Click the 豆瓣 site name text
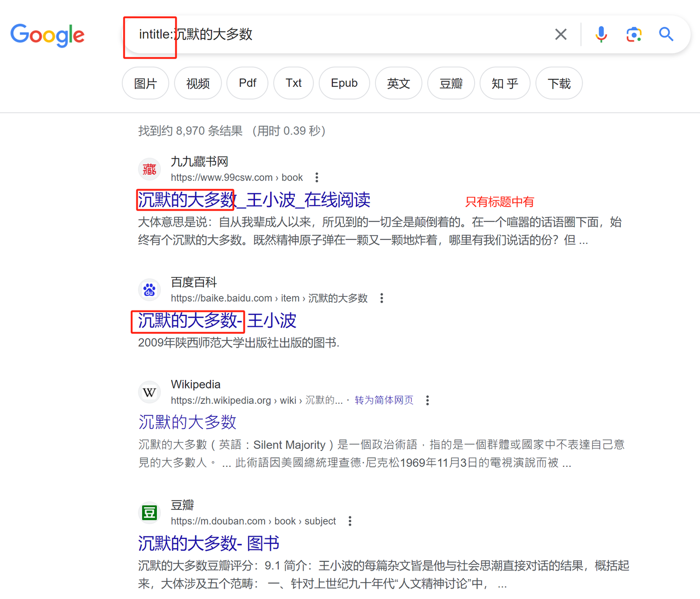The image size is (700, 599). tap(183, 506)
